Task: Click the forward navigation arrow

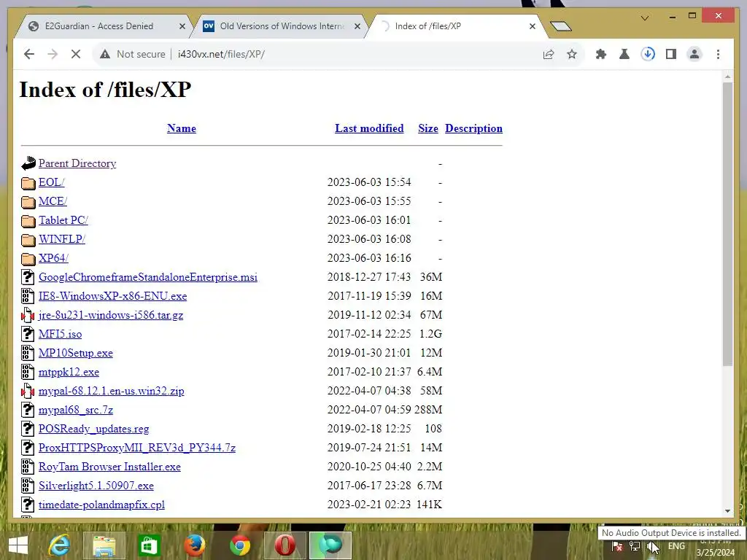Action: point(53,54)
